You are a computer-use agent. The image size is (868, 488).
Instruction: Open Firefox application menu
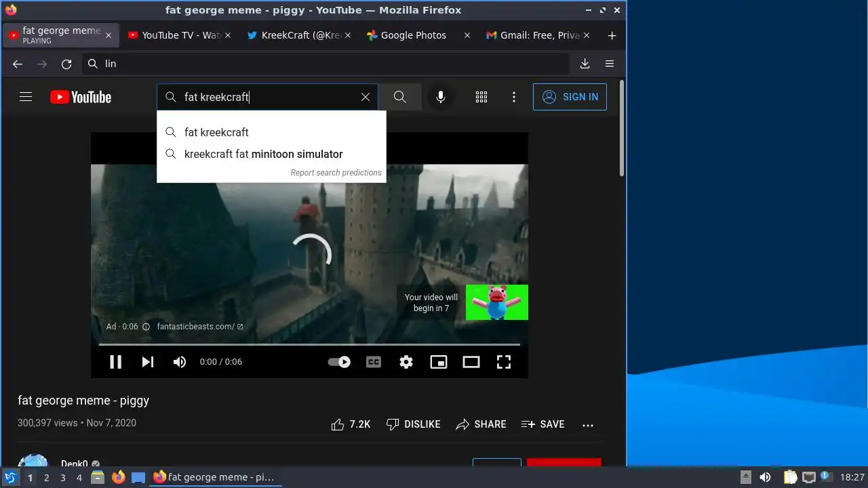610,64
